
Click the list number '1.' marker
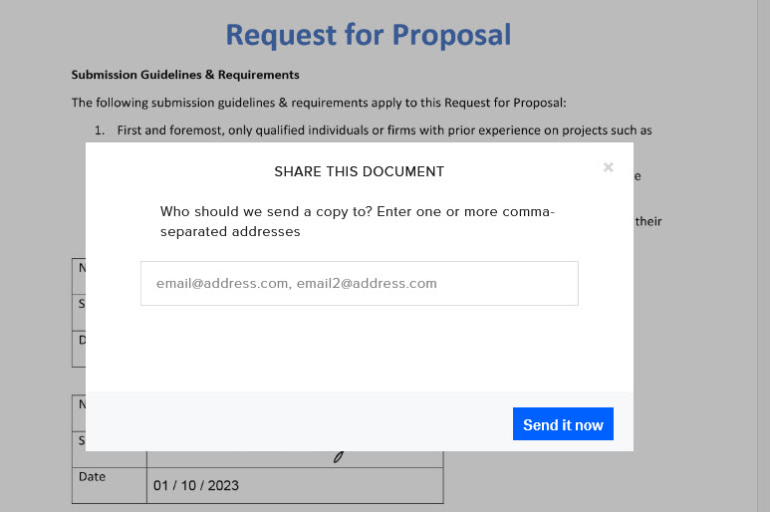click(x=100, y=130)
